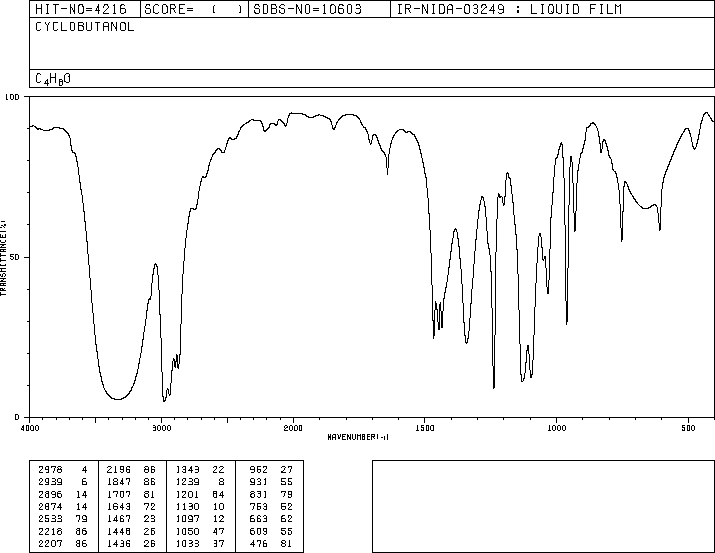Click the 1500 wavenumber axis label
Viewport: 715px width, 553px height.
coord(425,428)
